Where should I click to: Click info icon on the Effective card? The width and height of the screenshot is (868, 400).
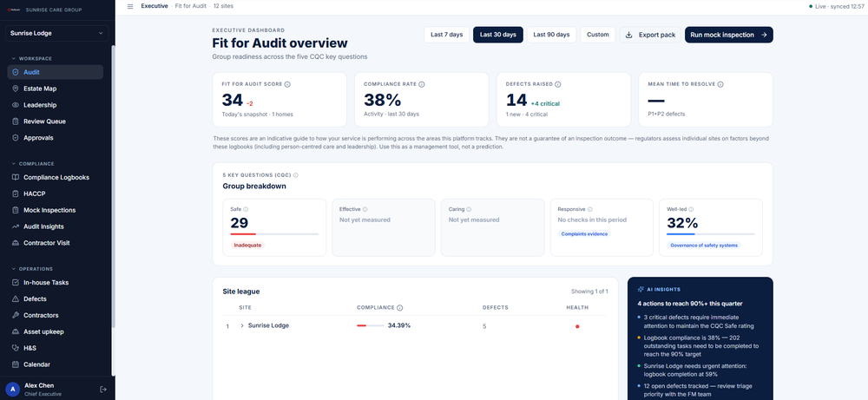[365, 210]
